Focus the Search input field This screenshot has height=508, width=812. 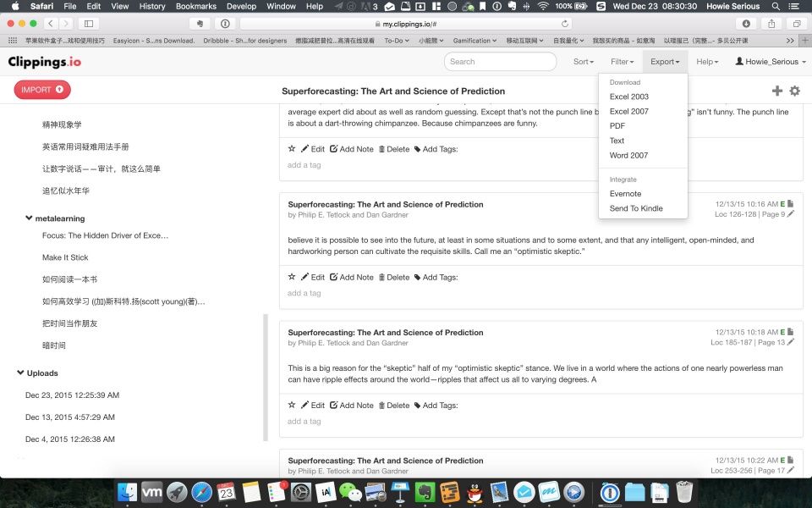[x=500, y=61]
